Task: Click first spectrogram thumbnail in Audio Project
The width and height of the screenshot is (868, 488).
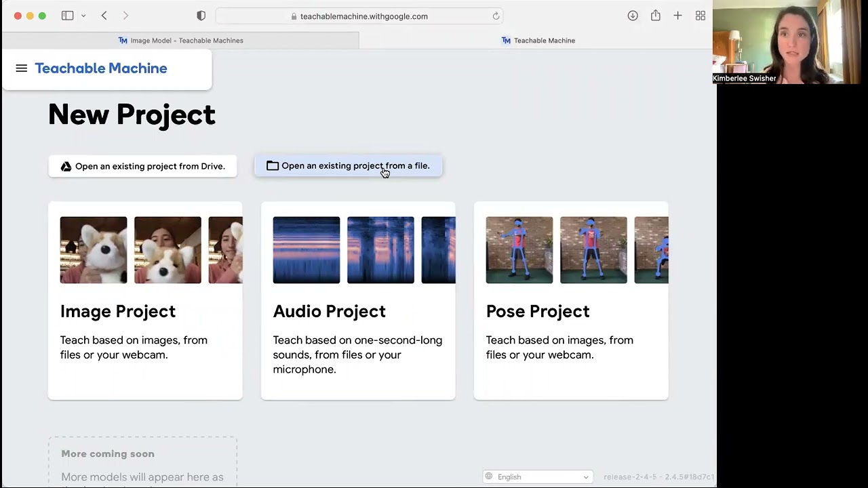Action: coord(307,250)
